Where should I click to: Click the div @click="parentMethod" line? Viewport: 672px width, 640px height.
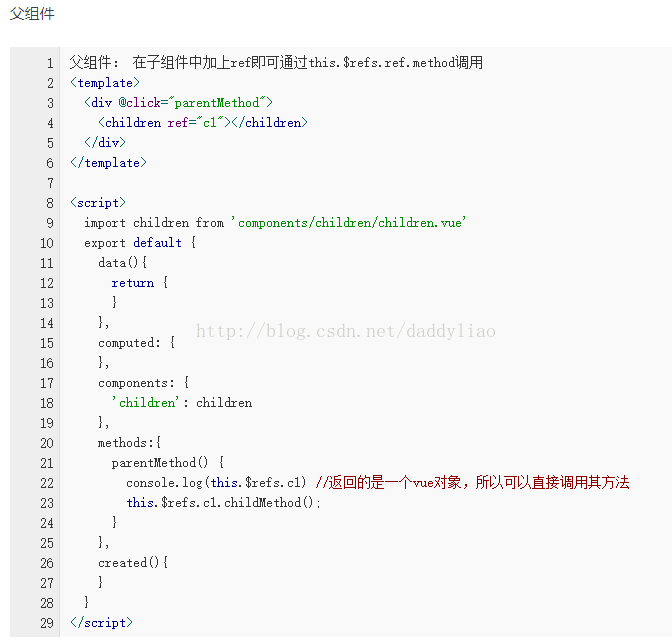[x=178, y=102]
